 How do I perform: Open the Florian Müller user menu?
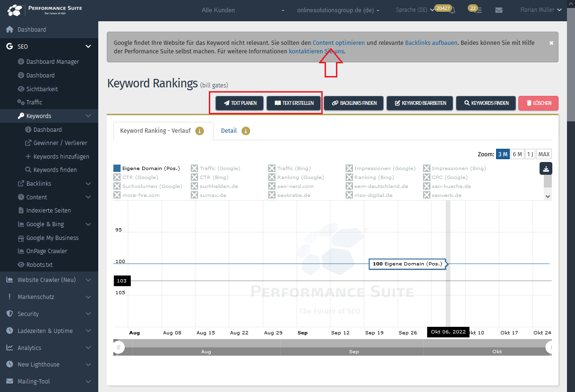[x=541, y=10]
